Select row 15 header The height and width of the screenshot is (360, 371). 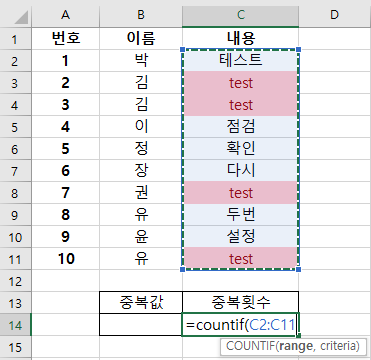coord(15,347)
